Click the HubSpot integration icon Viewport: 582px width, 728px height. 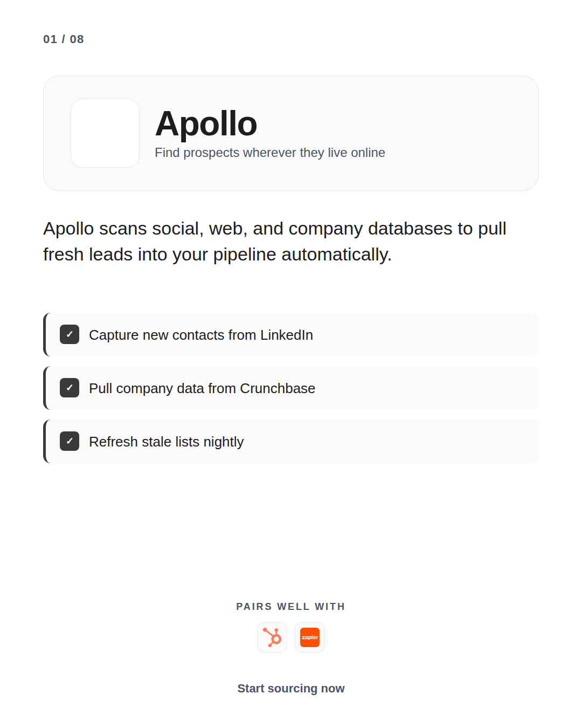272,637
